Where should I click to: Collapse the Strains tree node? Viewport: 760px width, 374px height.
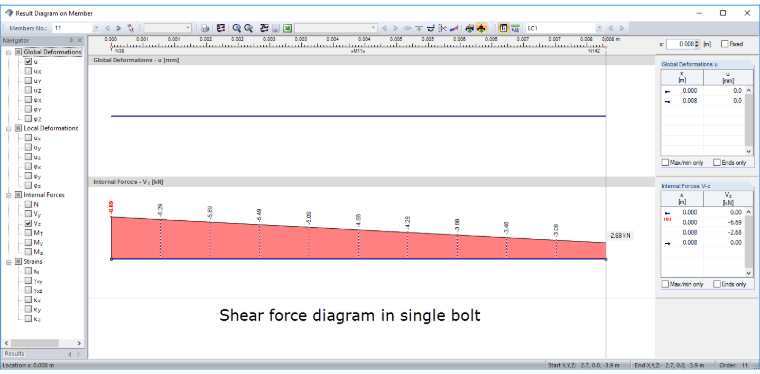pyautogui.click(x=9, y=262)
